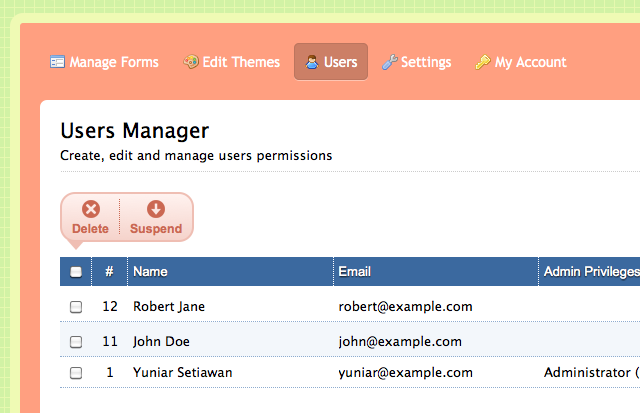The height and width of the screenshot is (415, 640).
Task: Click the Admin Privileges column header
Action: (591, 272)
